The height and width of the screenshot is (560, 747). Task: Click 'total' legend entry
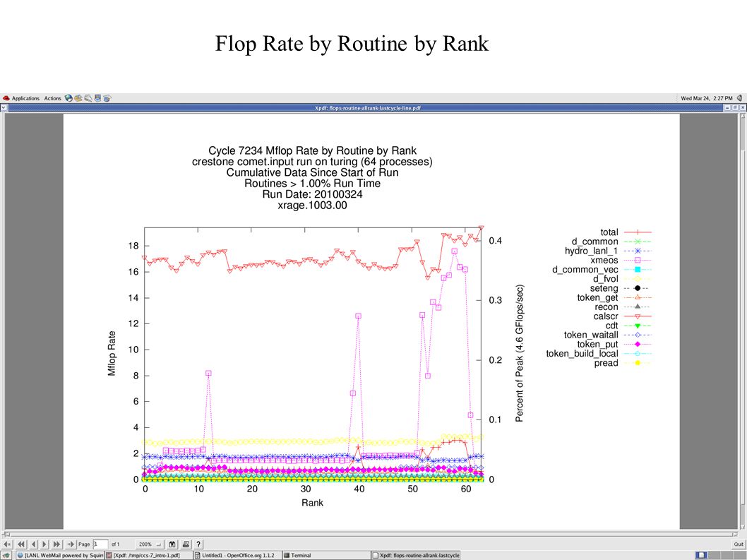coord(626,232)
